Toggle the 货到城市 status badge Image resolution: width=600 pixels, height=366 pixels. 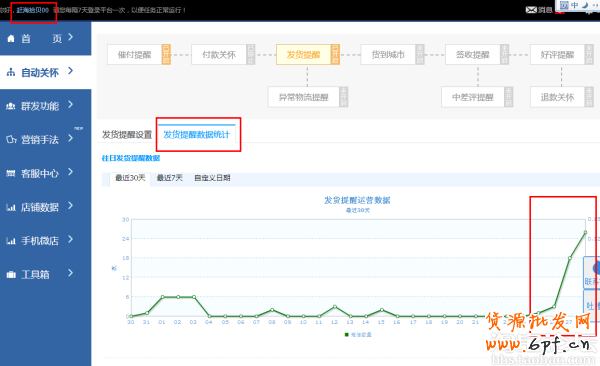coord(420,54)
